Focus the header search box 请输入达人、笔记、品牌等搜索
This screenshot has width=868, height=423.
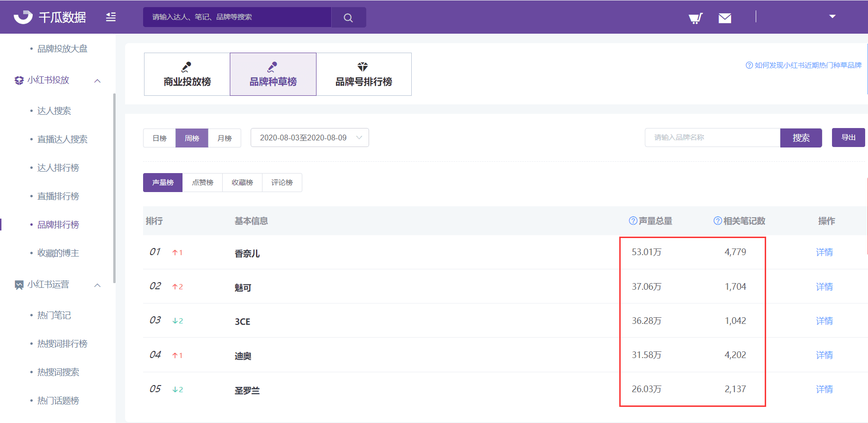pos(237,17)
